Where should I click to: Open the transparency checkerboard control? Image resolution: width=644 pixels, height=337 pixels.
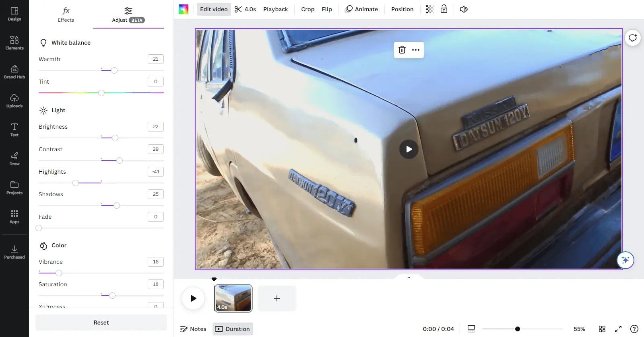[430, 9]
